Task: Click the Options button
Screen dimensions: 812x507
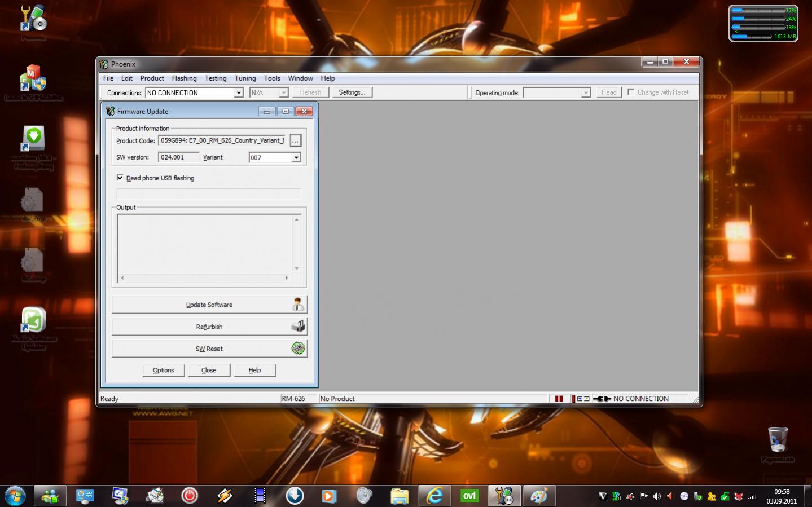Action: pyautogui.click(x=164, y=370)
